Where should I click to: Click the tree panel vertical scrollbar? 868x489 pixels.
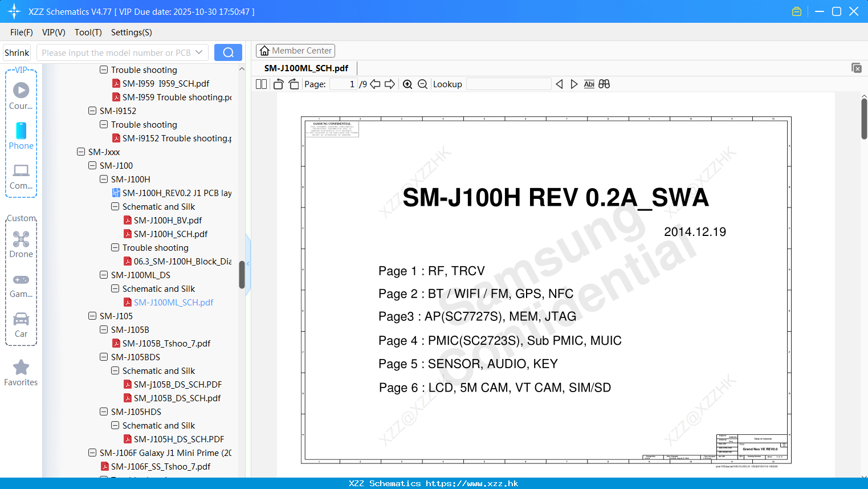[x=242, y=275]
